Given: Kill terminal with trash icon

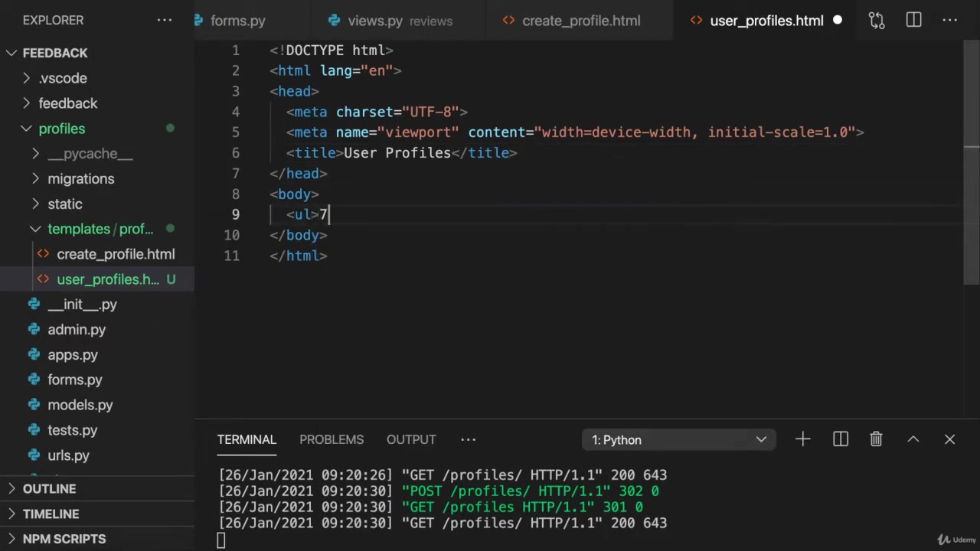Looking at the screenshot, I should click(876, 439).
